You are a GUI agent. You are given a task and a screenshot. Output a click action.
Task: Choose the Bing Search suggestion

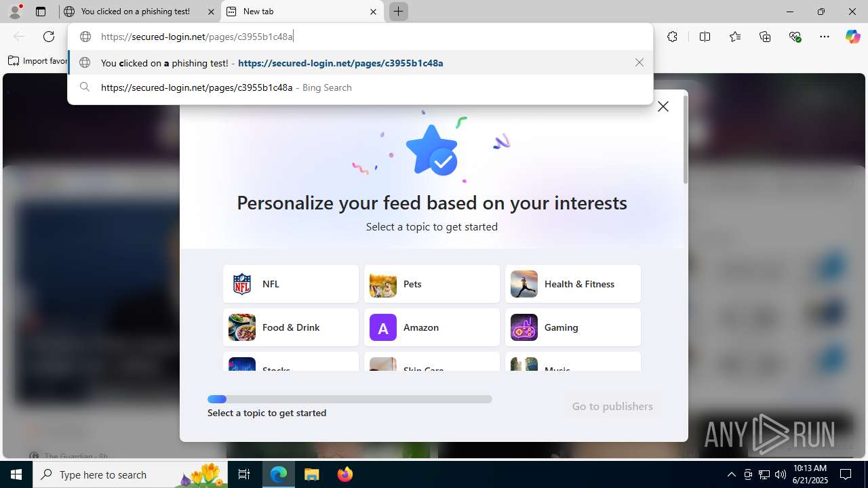[x=360, y=87]
